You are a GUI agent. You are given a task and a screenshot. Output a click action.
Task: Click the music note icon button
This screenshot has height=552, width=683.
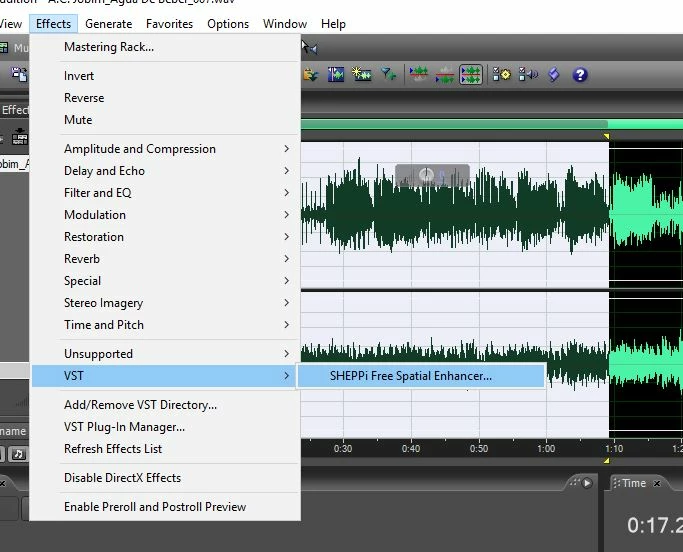pos(18,454)
